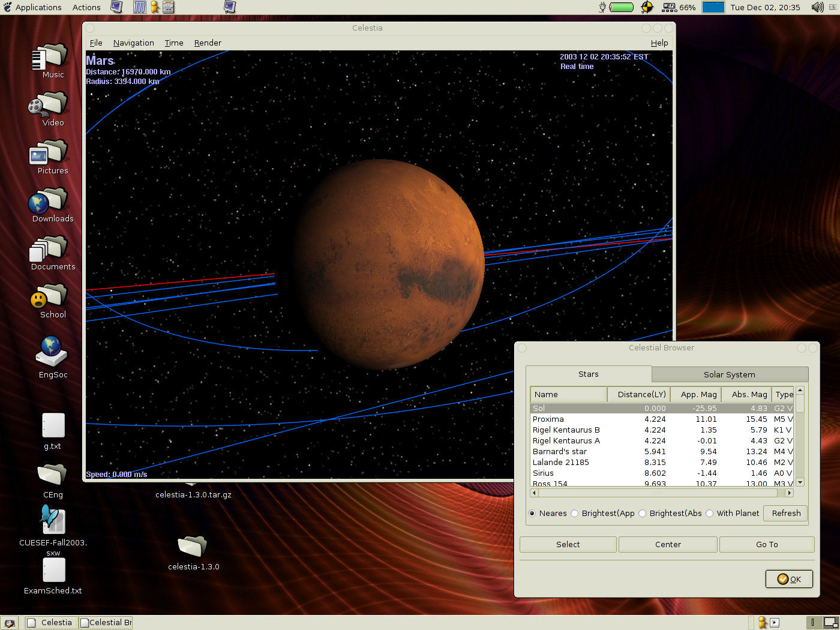Viewport: 840px width, 630px height.
Task: Sort by the Distance(LY) column header
Action: (x=638, y=394)
